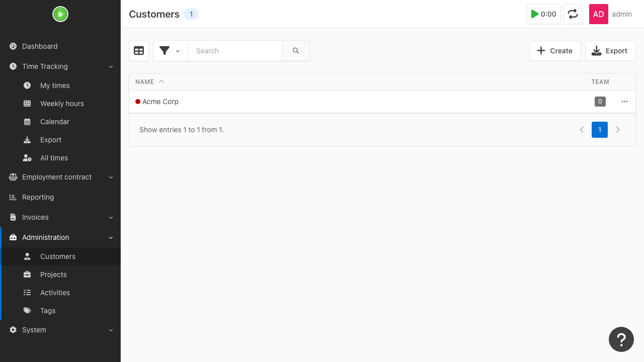Click the scales icon for Employment contract
Screen dimensions: 644x362
pyautogui.click(x=13, y=177)
